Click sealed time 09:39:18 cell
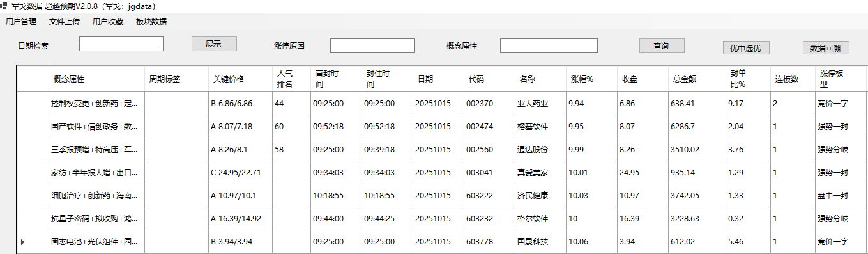 pyautogui.click(x=388, y=150)
